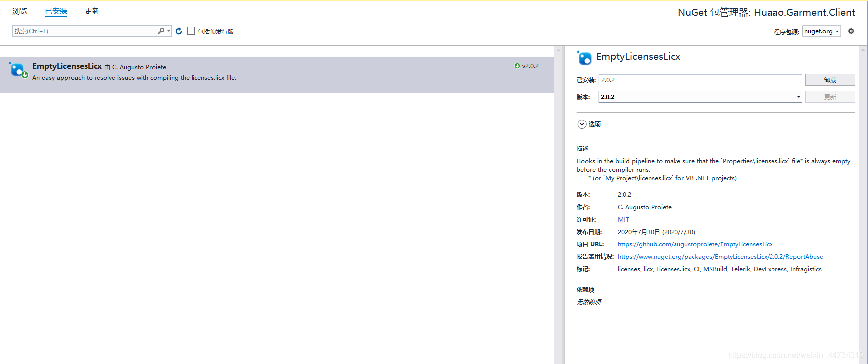868x364 pixels.
Task: Click the EmptyLicensesLicx package icon in list
Action: pyautogui.click(x=18, y=70)
